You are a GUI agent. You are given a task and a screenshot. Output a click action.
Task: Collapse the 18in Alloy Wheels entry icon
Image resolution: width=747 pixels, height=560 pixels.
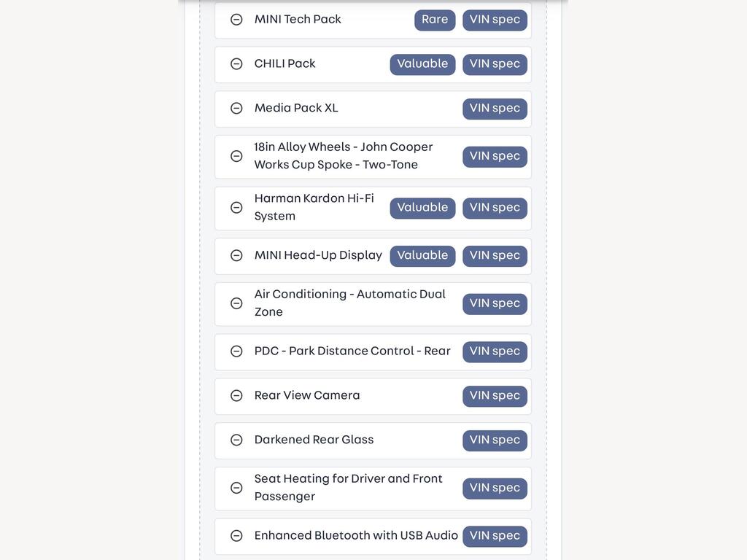point(236,156)
